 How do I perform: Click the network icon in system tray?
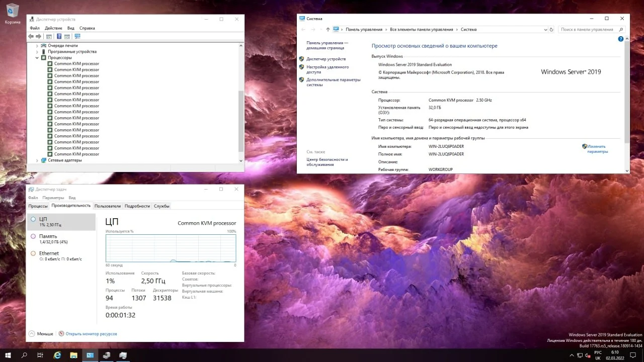580,355
